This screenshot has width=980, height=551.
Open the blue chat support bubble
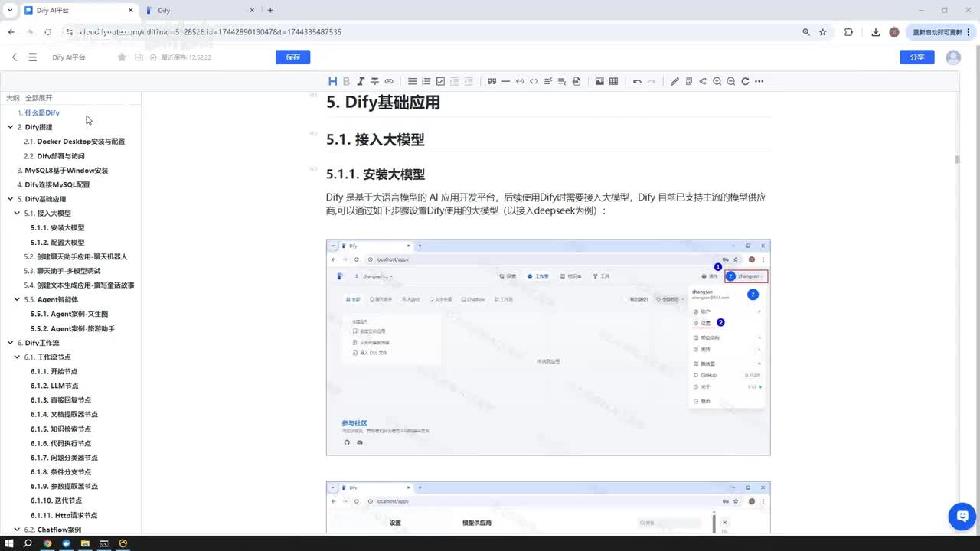962,517
